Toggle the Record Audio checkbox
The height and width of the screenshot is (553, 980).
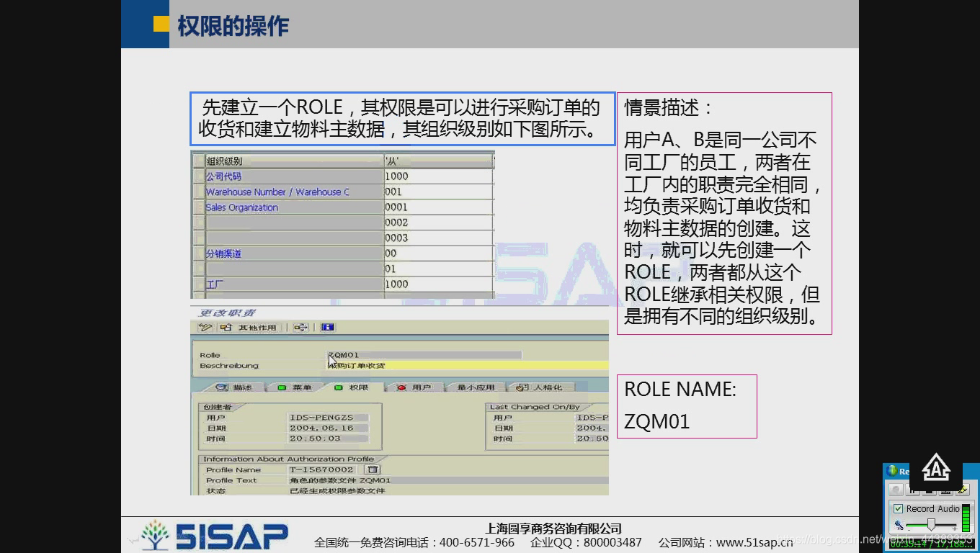(x=898, y=508)
